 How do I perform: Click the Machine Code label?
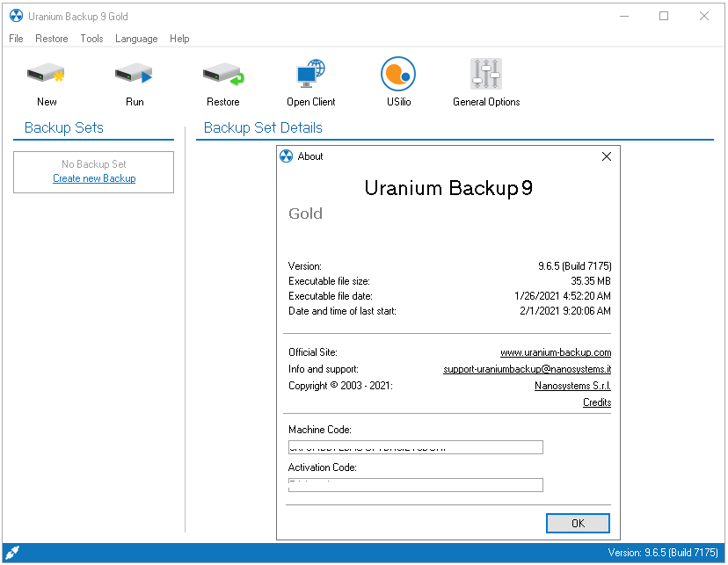coord(319,430)
